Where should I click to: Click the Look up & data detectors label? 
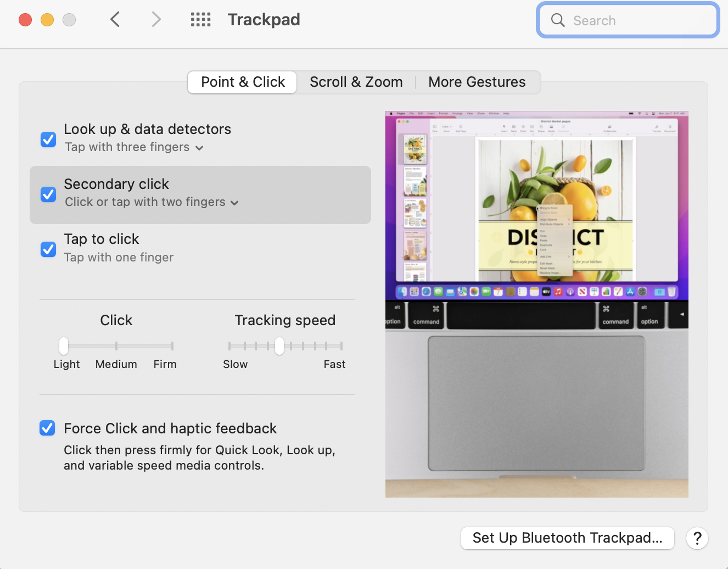[148, 129]
